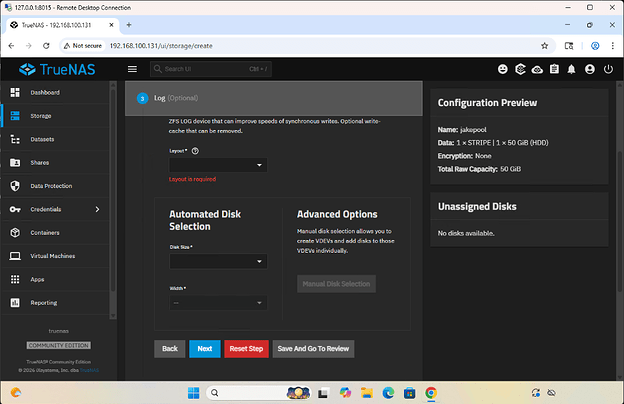Reload the browser page

coord(46,46)
